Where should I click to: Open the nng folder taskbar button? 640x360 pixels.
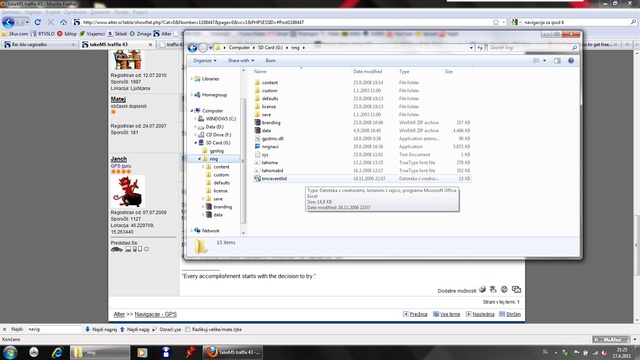coord(100,352)
